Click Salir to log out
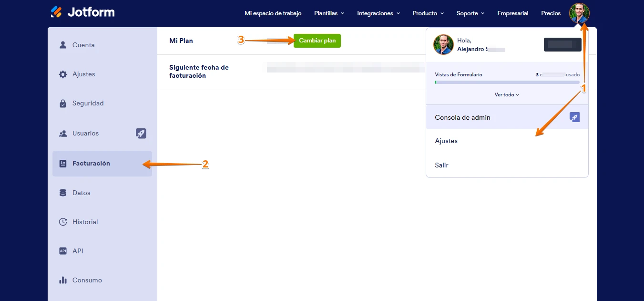Screen dimensions: 644x301 tap(441, 165)
